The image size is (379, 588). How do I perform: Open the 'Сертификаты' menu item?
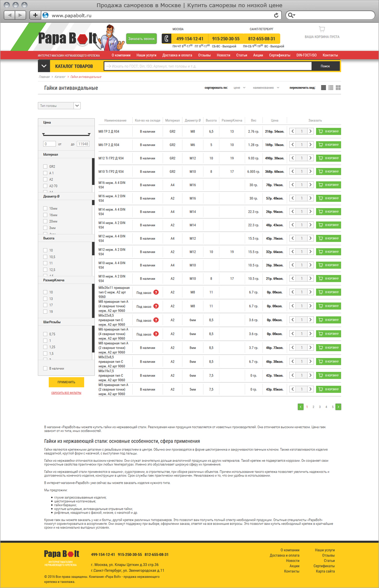(x=280, y=55)
